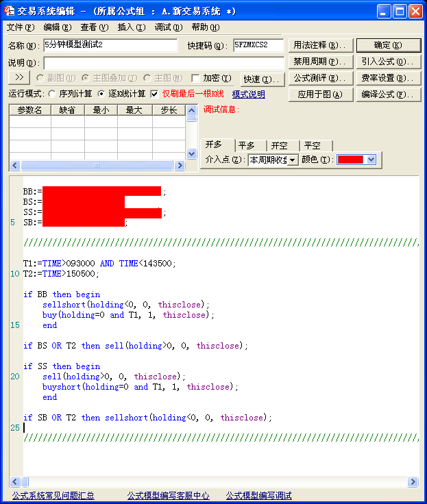Switch to the 开多 tab
The width and height of the screenshot is (427, 504).
(x=217, y=145)
